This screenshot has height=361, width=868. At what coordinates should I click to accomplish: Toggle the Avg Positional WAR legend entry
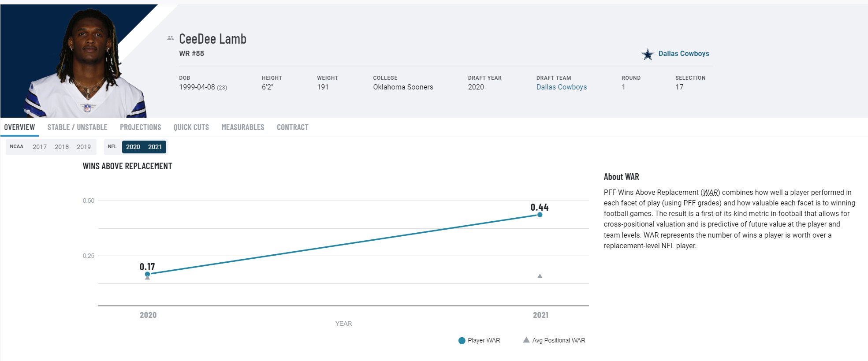(554, 340)
